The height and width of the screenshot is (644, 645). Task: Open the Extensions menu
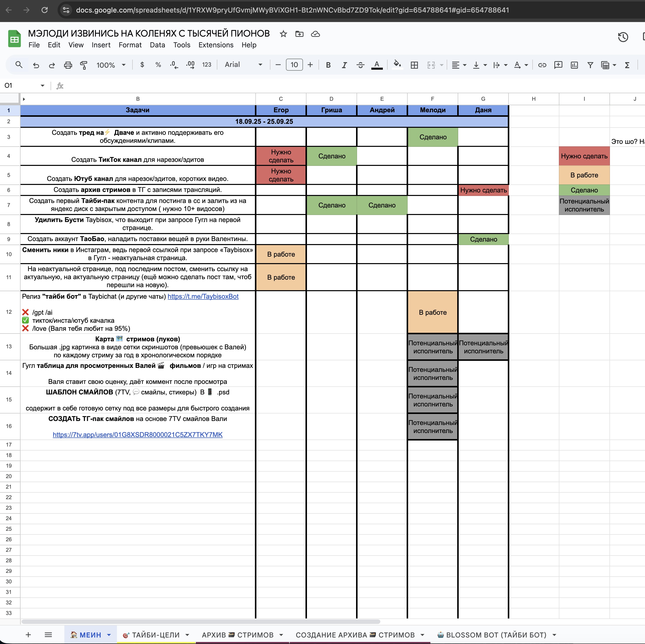coord(216,45)
